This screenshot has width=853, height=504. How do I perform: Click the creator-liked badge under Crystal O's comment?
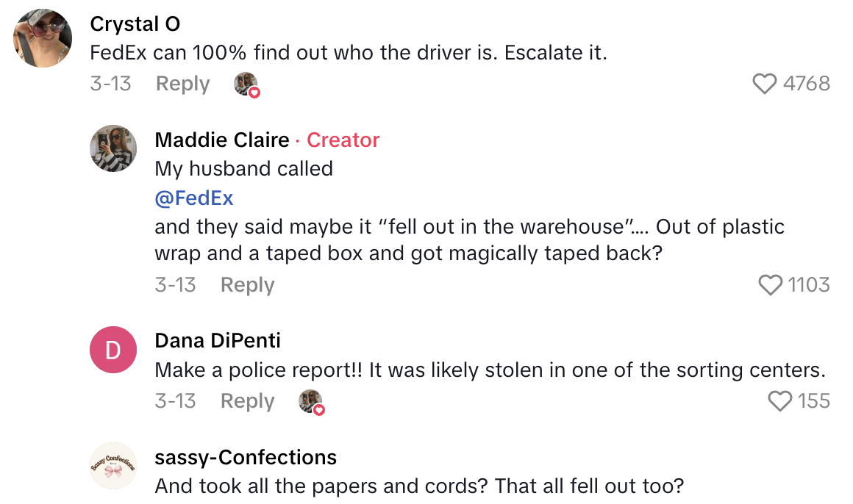246,84
